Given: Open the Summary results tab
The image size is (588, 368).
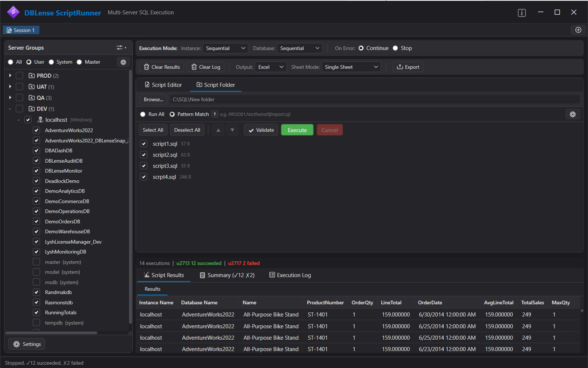Looking at the screenshot, I should pos(227,275).
